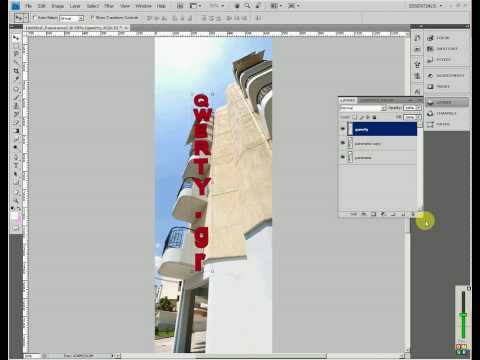Image resolution: width=480 pixels, height=360 pixels.
Task: Select the Crop tool
Action: (x=16, y=70)
